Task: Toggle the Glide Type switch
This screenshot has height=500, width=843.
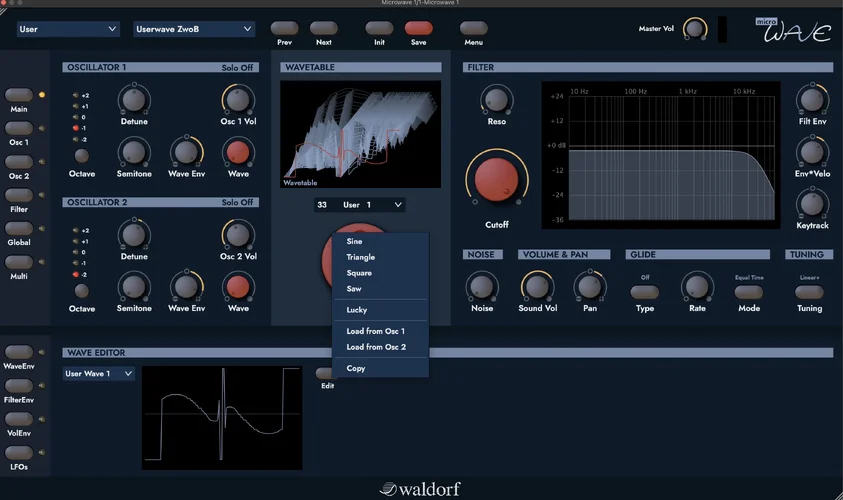Action: 645,292
